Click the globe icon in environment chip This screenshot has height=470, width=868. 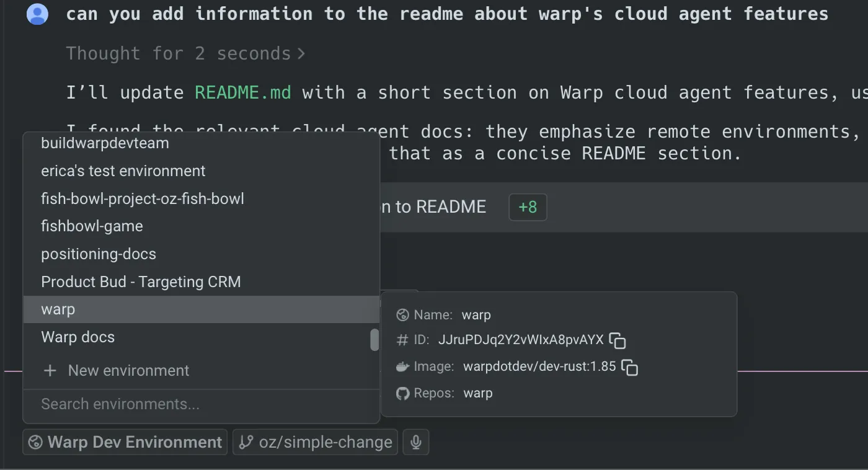point(36,442)
